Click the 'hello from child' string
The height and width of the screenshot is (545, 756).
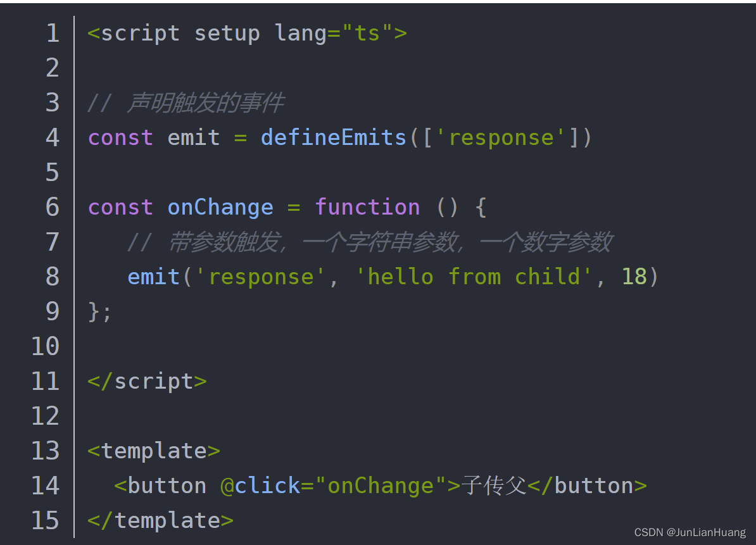point(474,277)
